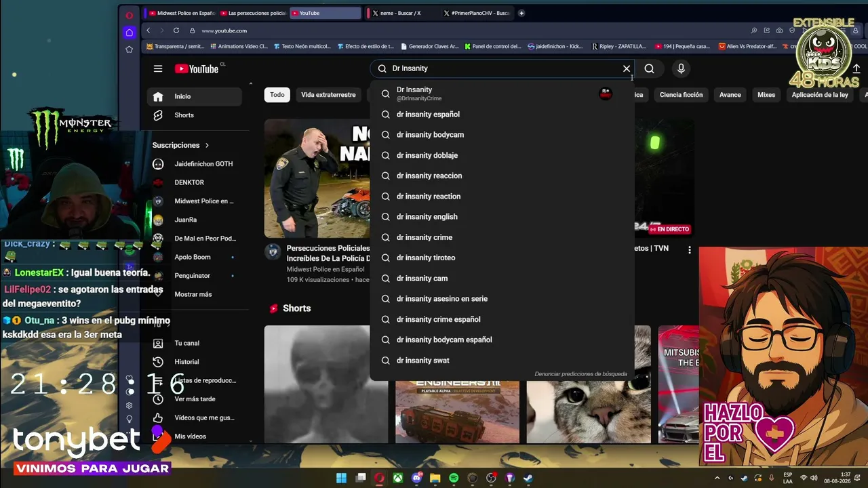
Task: Open Apolo Boom channel subscription
Action: click(x=195, y=257)
